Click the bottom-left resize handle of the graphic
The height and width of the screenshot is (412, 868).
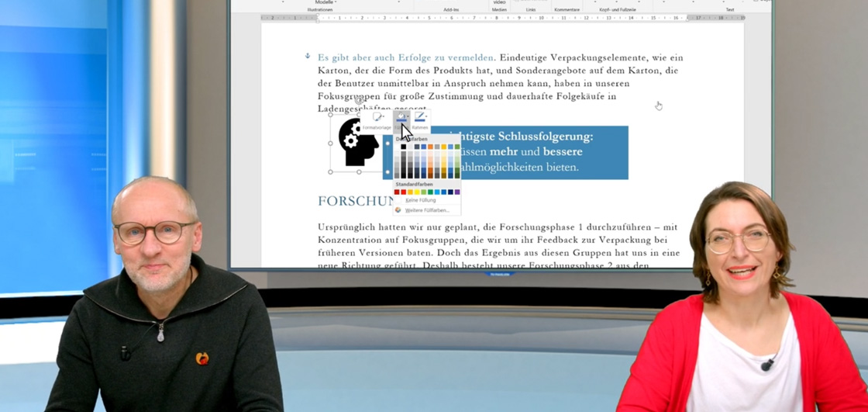click(331, 171)
